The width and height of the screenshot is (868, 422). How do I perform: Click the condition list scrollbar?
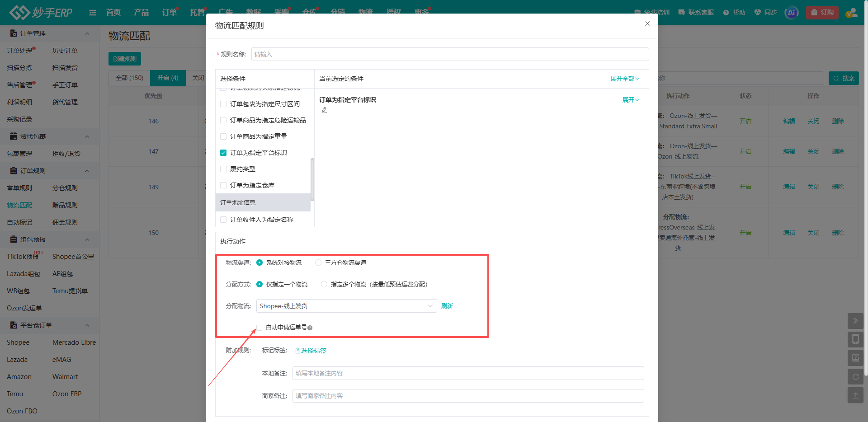click(312, 179)
